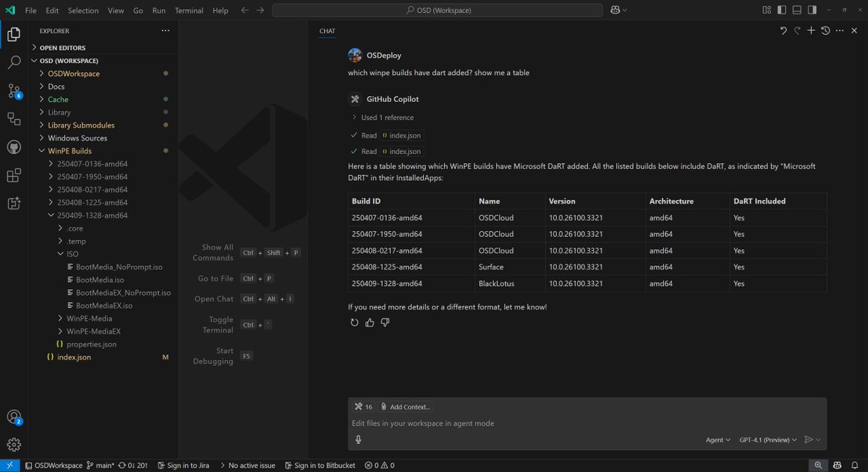Open the sparkle-document icon in activity bar
868x472 pixels.
tap(14, 203)
